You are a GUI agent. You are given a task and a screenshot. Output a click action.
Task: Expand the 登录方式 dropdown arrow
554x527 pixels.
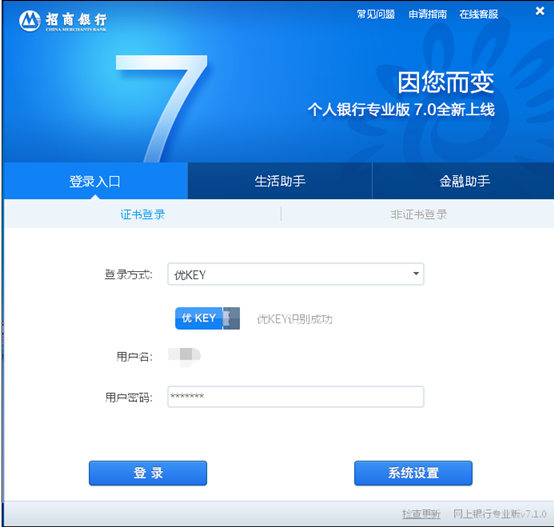click(x=416, y=274)
